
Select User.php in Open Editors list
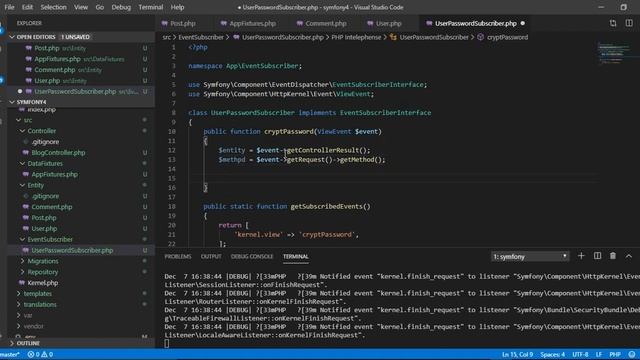[47, 81]
